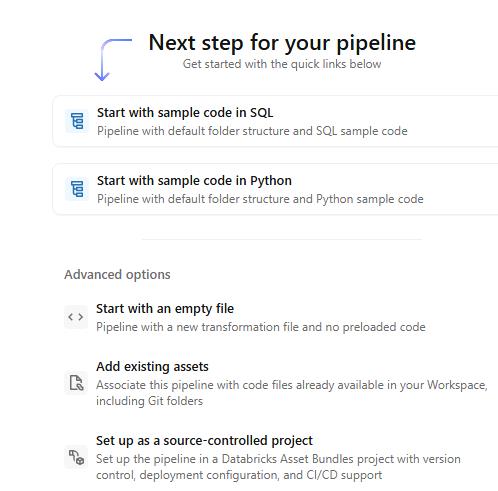Click the divider line above Advanced options
Image resolution: width=498 pixels, height=491 pixels.
coord(282,239)
